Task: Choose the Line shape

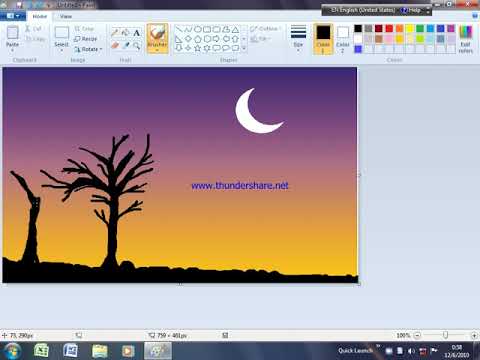Action: coord(179,30)
